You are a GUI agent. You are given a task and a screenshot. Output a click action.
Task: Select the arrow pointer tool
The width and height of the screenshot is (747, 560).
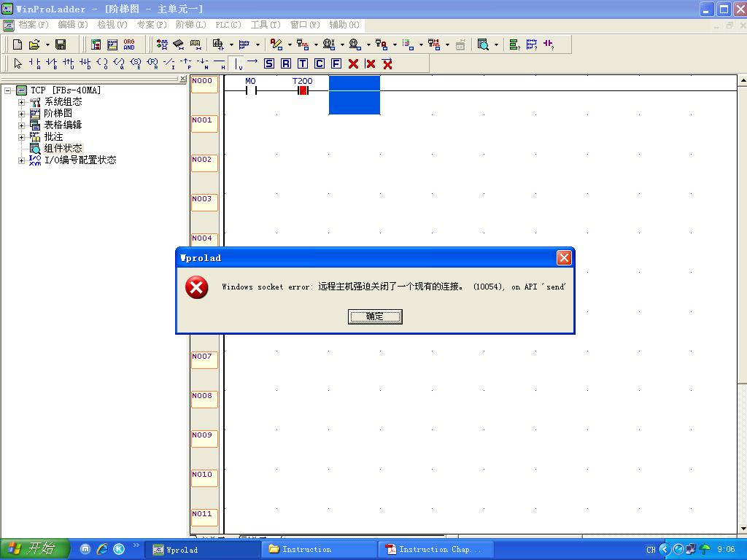tap(18, 64)
